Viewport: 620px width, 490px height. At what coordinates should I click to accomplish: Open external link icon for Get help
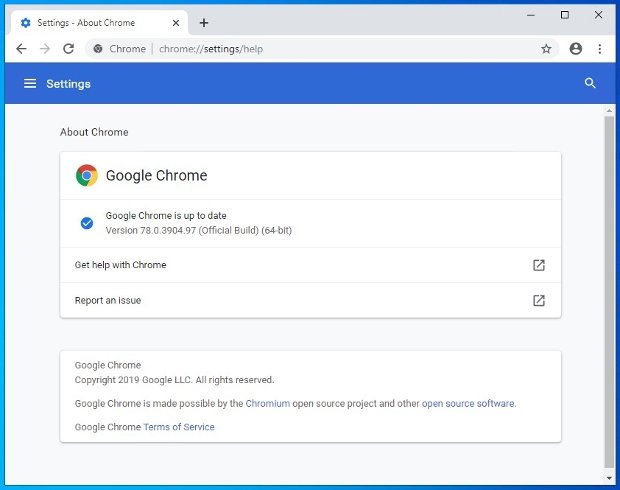(539, 265)
